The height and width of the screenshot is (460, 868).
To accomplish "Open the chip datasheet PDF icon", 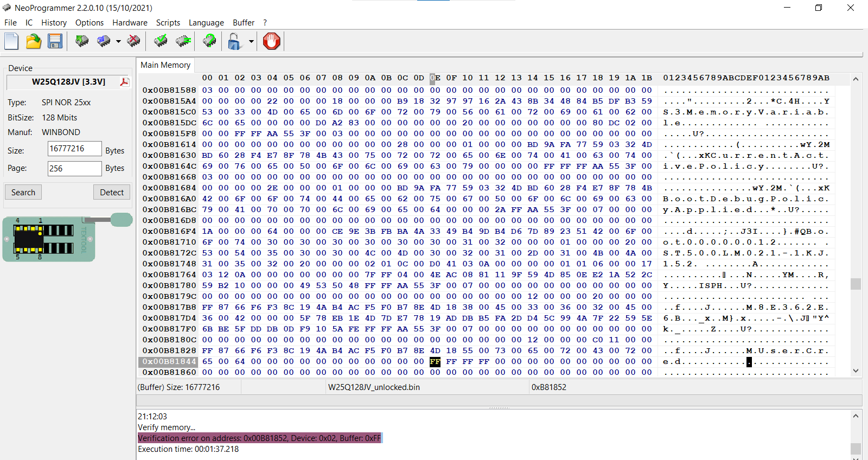I will click(x=124, y=82).
